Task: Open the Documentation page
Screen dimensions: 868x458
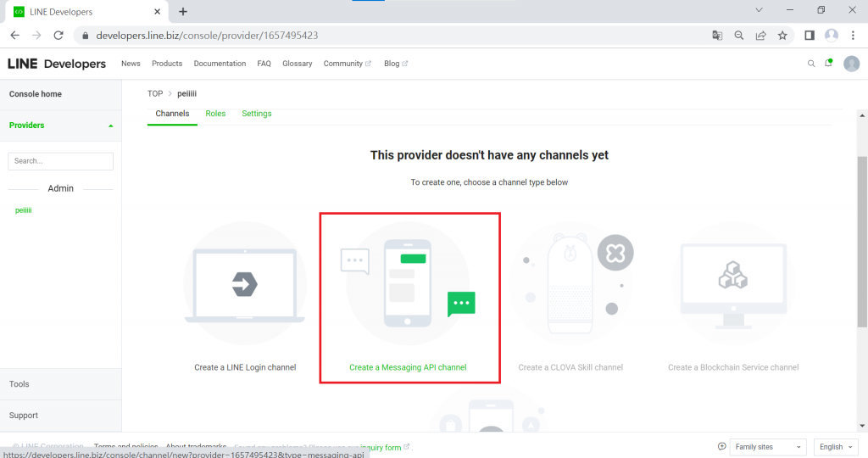Action: (x=220, y=64)
